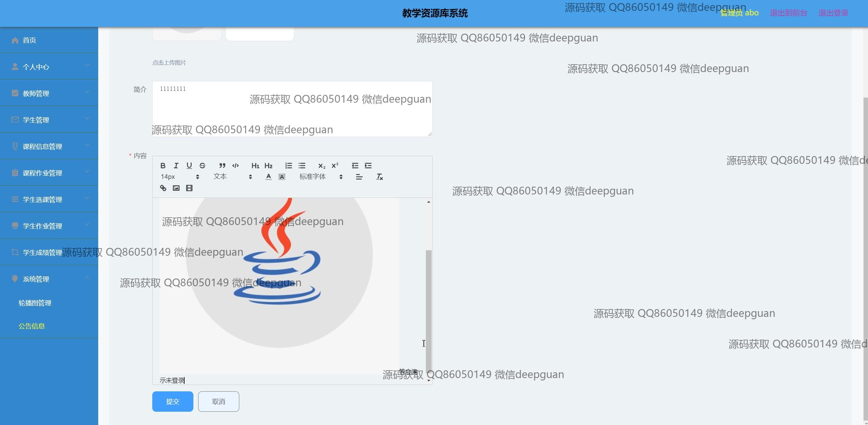Toggle bold text formatting
The height and width of the screenshot is (425, 868).
[x=163, y=166]
